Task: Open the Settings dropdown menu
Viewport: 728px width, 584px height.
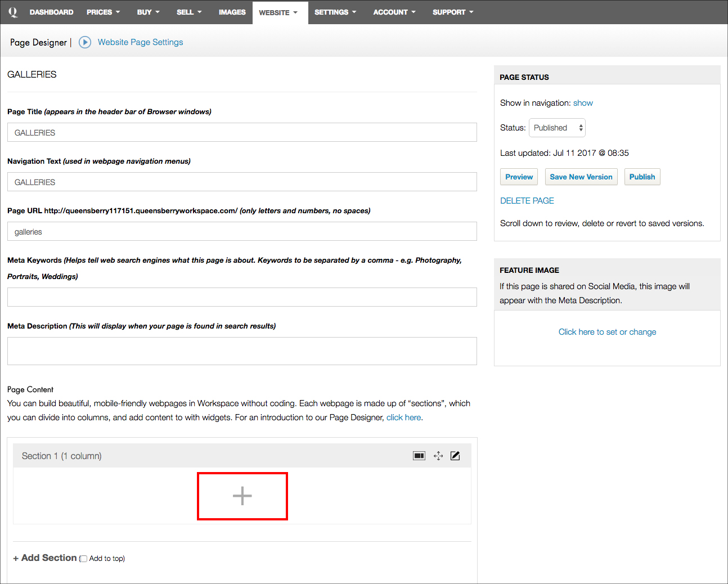Action: (x=335, y=12)
